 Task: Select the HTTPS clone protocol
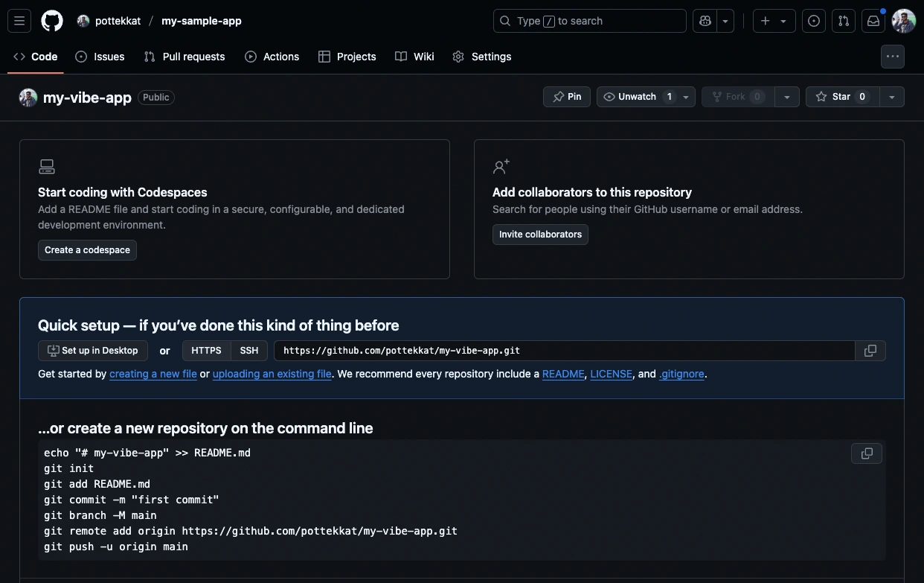coord(206,351)
